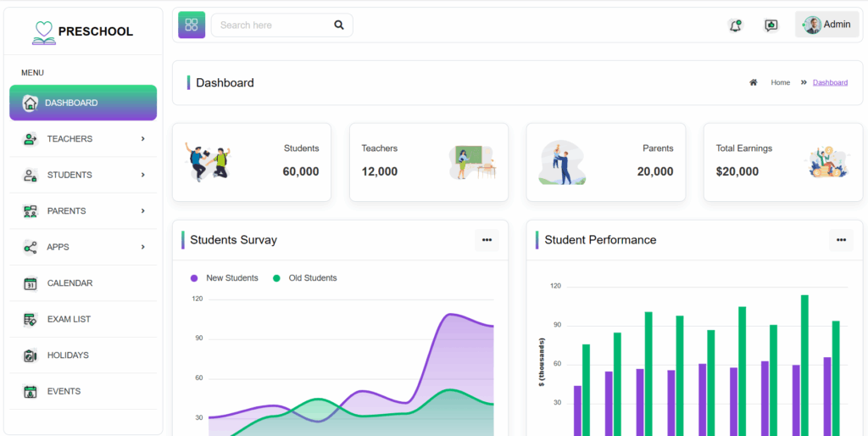Click the search magnifier icon
The width and height of the screenshot is (868, 436).
(339, 25)
